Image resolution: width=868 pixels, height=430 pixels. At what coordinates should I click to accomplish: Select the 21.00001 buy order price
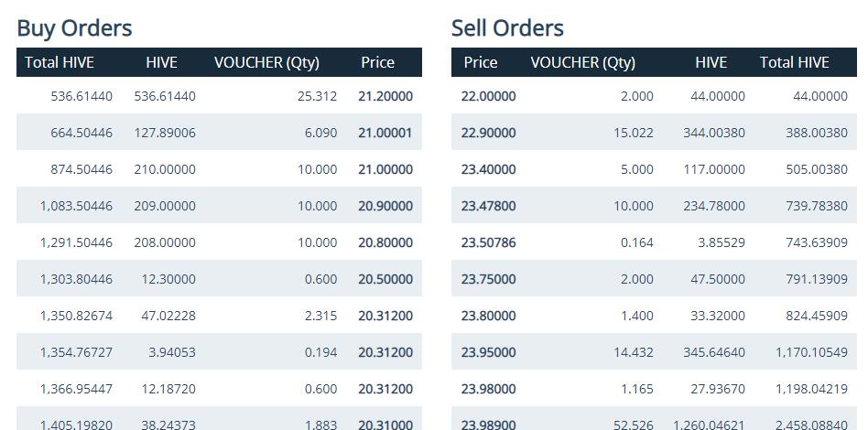(385, 133)
